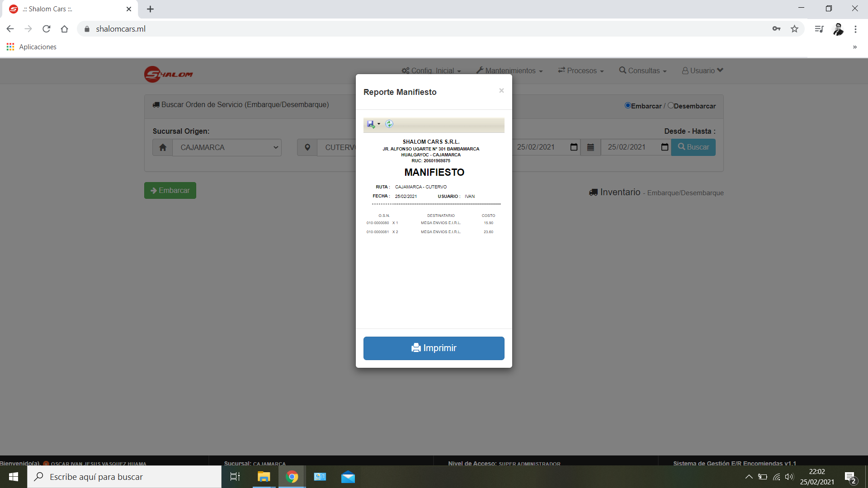The height and width of the screenshot is (488, 868).
Task: Click the Shalom logo
Action: coord(168,74)
